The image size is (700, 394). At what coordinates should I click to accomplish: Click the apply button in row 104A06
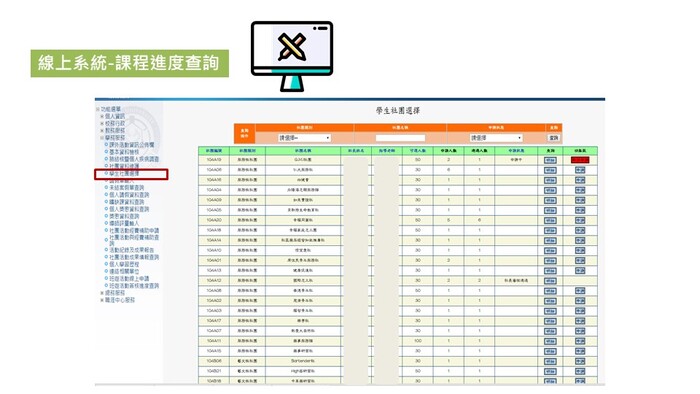pos(580,170)
